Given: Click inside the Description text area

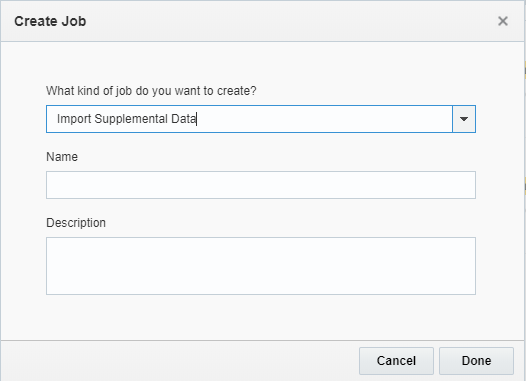Looking at the screenshot, I should coord(261,266).
